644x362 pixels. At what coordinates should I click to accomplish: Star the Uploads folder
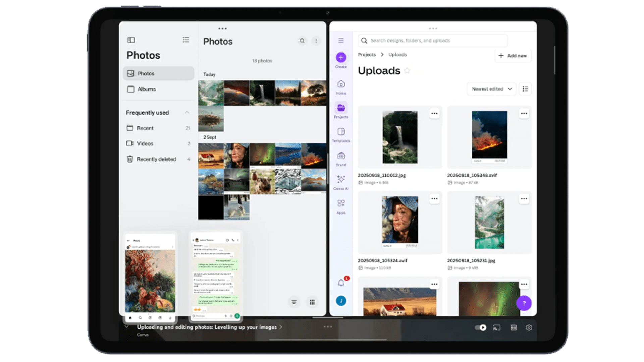coord(407,71)
